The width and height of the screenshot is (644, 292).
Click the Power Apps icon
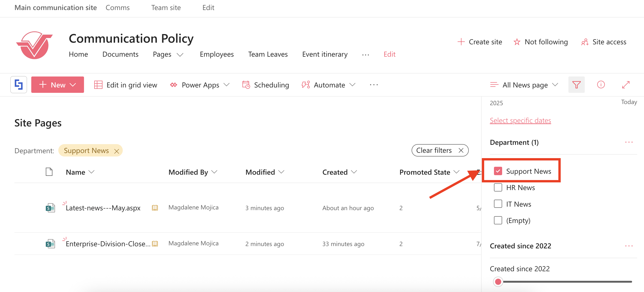click(174, 85)
